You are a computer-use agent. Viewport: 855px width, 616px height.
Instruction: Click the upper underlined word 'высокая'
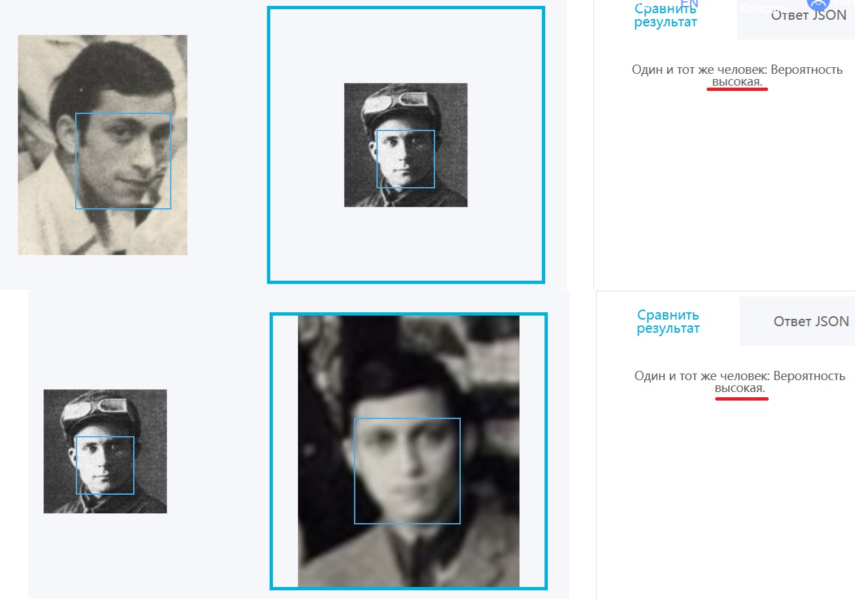737,82
